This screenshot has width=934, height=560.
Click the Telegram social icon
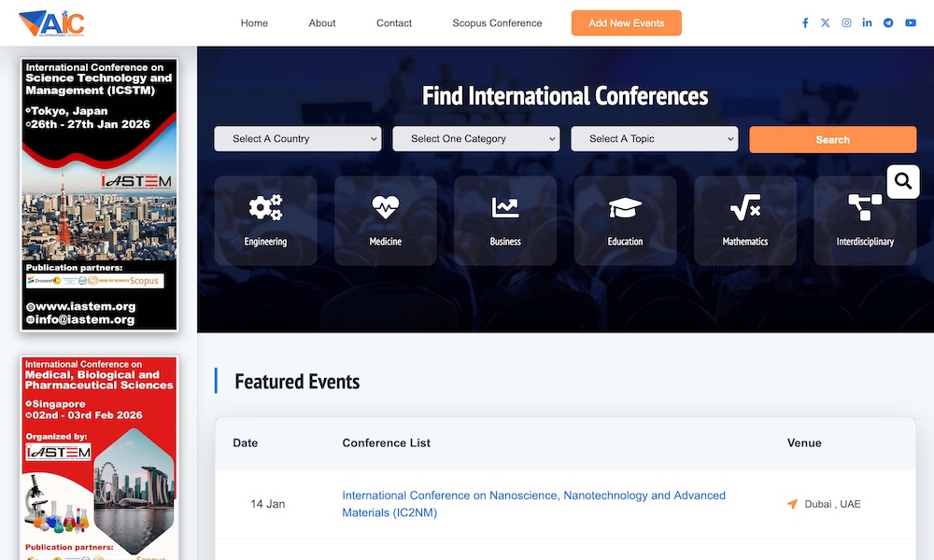pyautogui.click(x=888, y=22)
